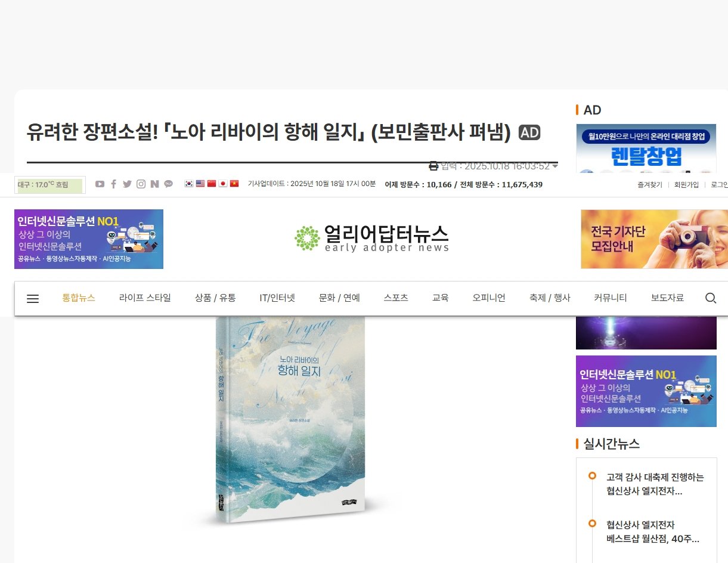The width and height of the screenshot is (728, 563).
Task: Open the Twitter bird icon
Action: [127, 184]
